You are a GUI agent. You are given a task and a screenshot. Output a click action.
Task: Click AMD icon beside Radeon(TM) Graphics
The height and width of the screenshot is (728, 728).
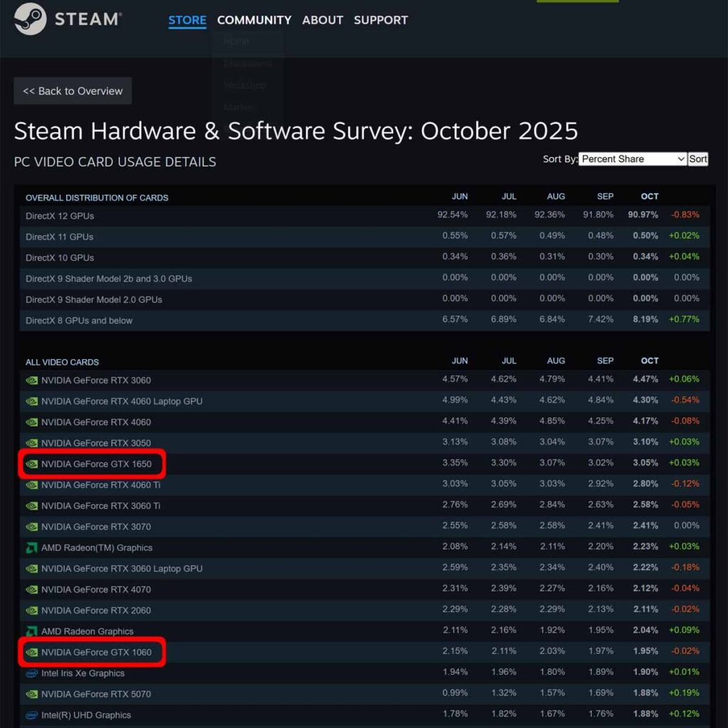31,547
